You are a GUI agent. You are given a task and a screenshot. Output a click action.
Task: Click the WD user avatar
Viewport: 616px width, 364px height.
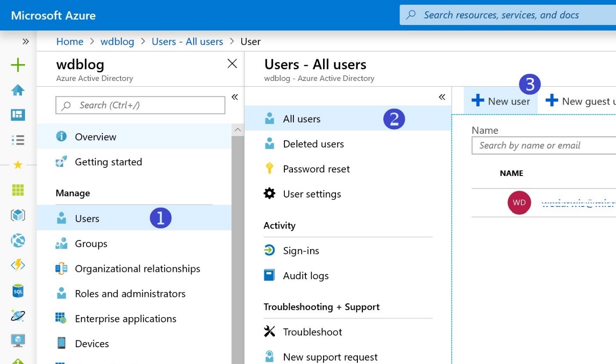519,202
